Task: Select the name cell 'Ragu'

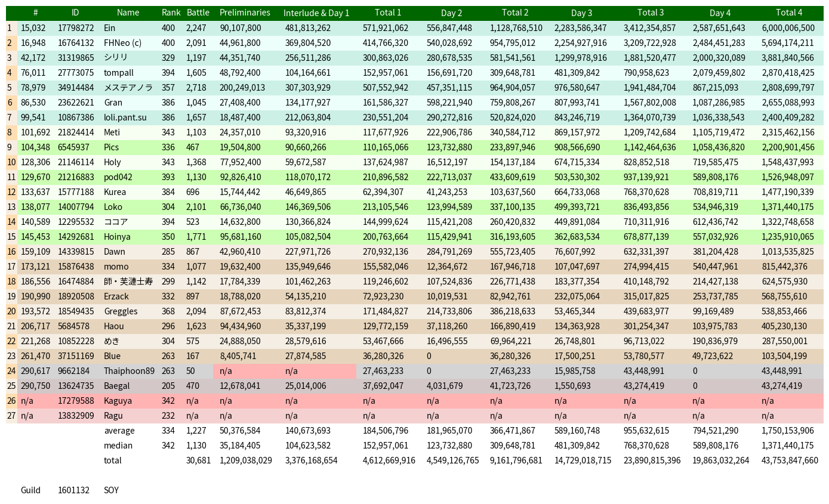Action: (113, 416)
